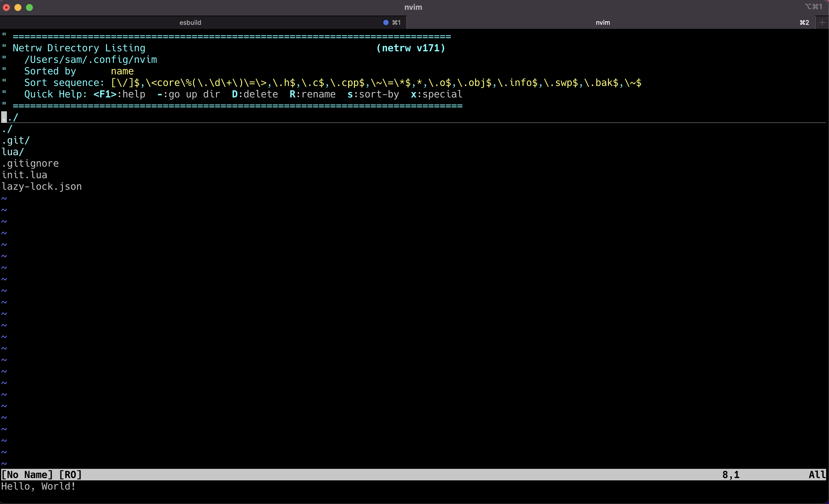The height and width of the screenshot is (504, 829).
Task: Click the -:go up dir help entry
Action: pyautogui.click(x=189, y=94)
